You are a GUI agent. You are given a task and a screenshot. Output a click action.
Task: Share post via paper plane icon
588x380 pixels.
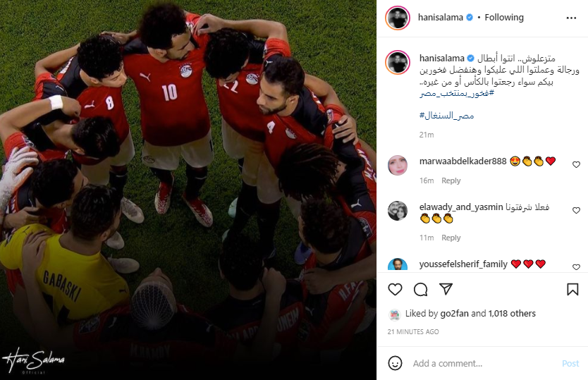(x=446, y=289)
